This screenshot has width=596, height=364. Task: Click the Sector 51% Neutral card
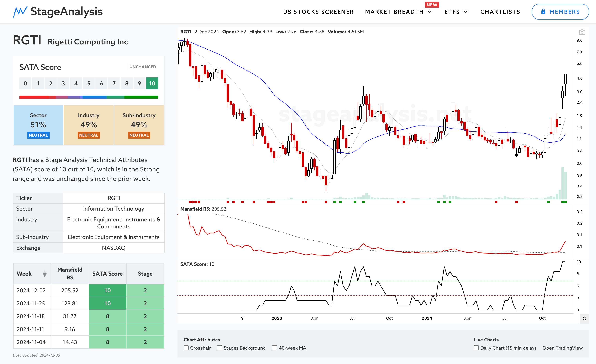(x=38, y=125)
